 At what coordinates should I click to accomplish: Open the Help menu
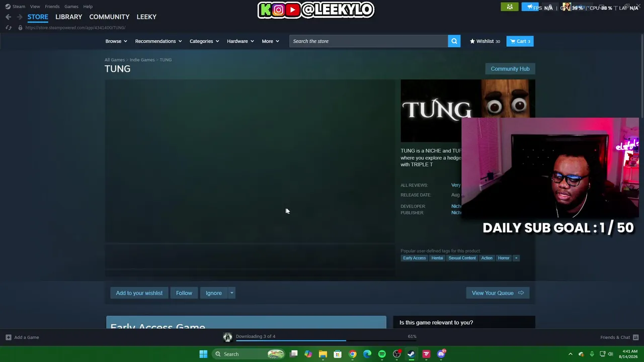(x=88, y=7)
